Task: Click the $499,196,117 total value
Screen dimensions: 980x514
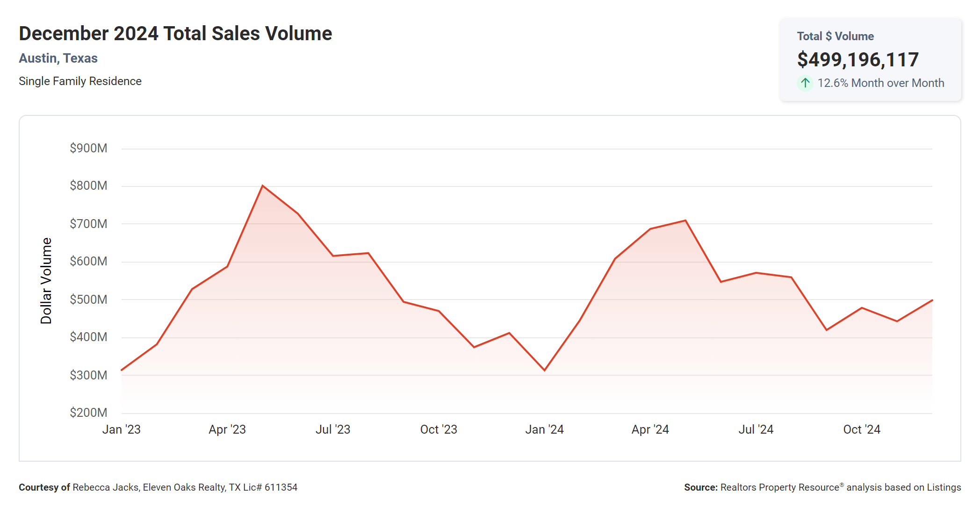Action: point(857,60)
